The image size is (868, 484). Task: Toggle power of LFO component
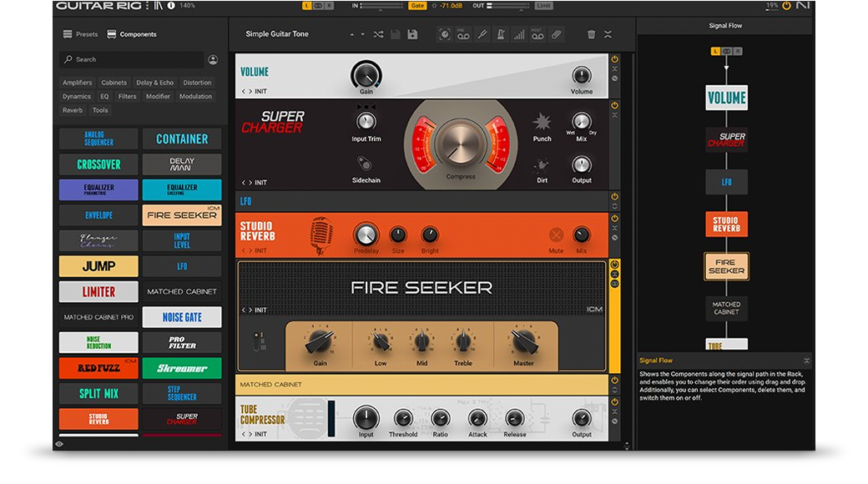pos(614,197)
